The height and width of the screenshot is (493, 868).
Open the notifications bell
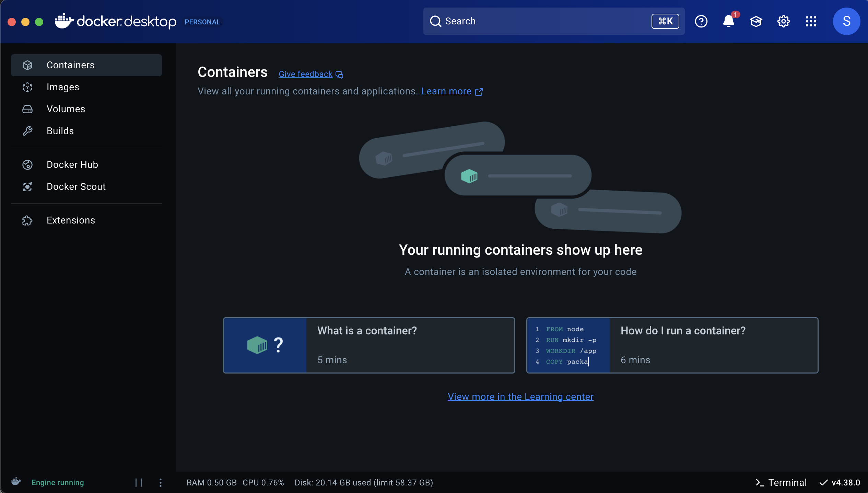pos(729,21)
